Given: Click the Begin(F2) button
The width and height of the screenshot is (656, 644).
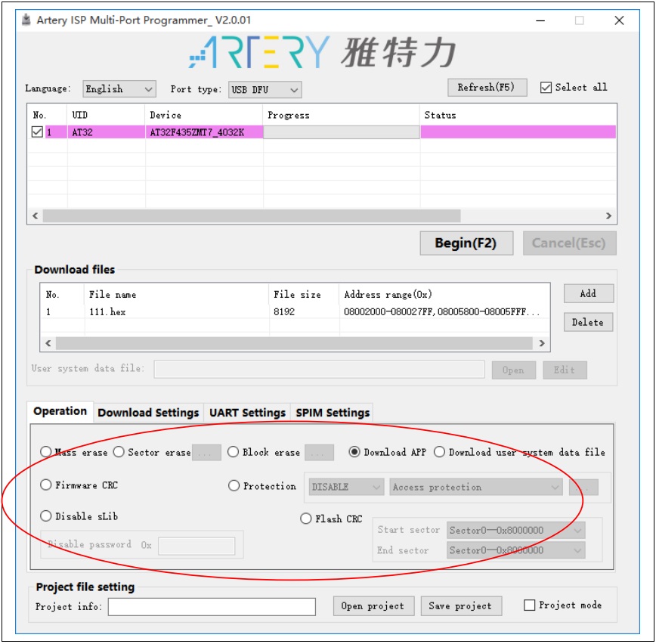Looking at the screenshot, I should (466, 243).
